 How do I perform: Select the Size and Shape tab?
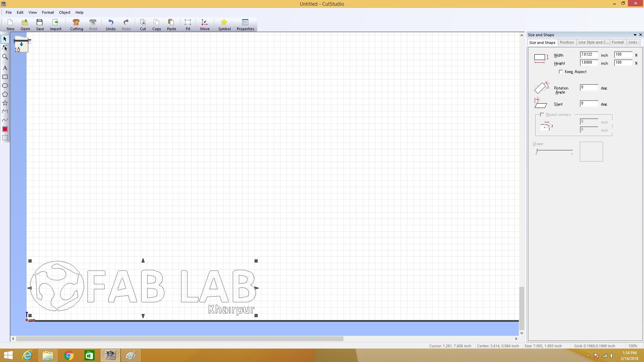[x=542, y=43]
